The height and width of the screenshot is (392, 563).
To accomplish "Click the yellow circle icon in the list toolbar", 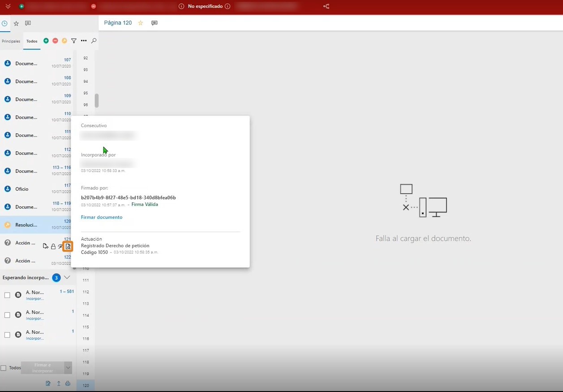I will [64, 41].
